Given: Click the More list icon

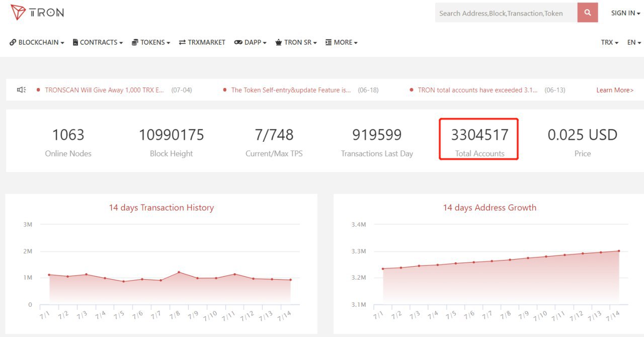Looking at the screenshot, I should tap(329, 42).
